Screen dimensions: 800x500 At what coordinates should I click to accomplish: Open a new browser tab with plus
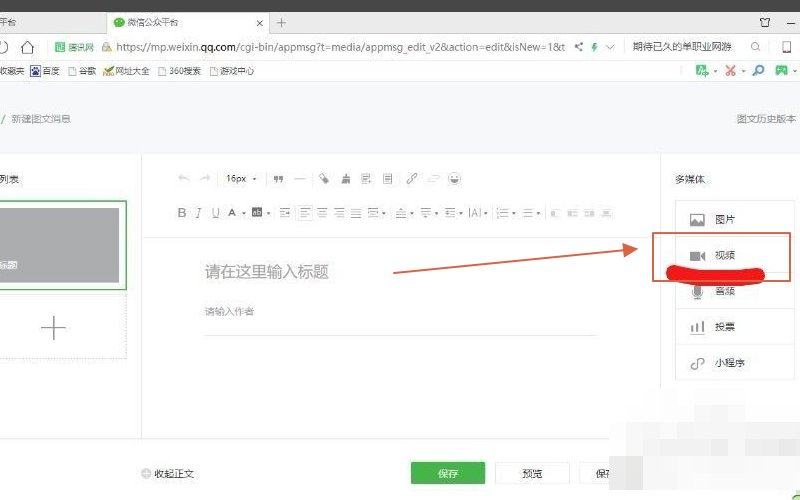point(281,22)
